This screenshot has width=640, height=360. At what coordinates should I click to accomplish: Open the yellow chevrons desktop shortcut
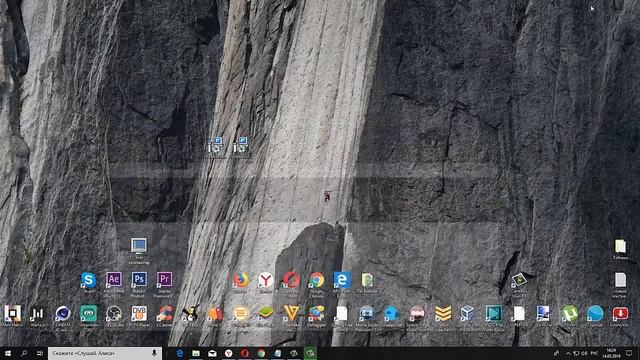tap(443, 313)
